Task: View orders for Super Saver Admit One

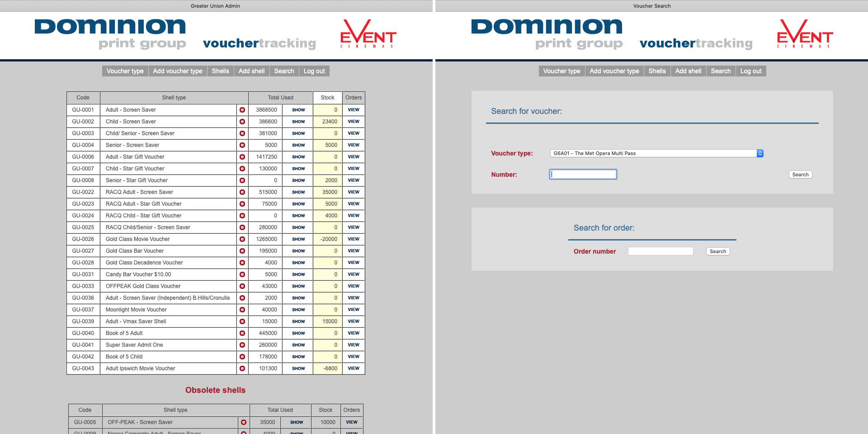Action: (354, 345)
